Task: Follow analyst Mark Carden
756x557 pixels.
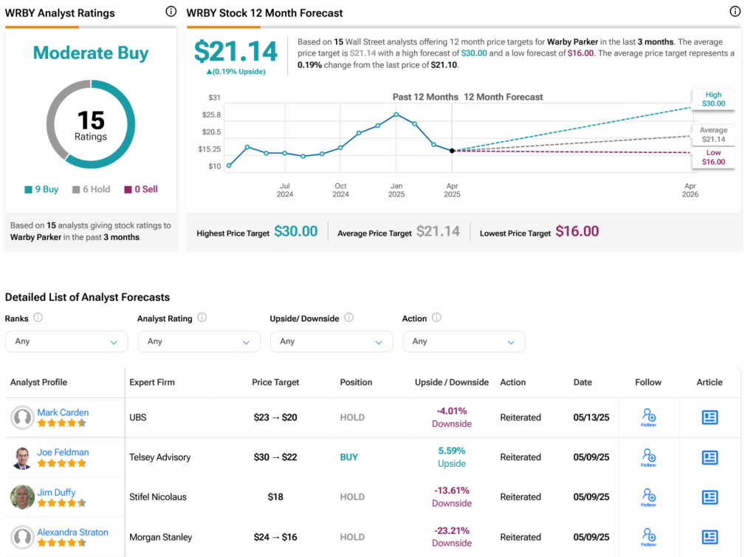Action: point(648,417)
